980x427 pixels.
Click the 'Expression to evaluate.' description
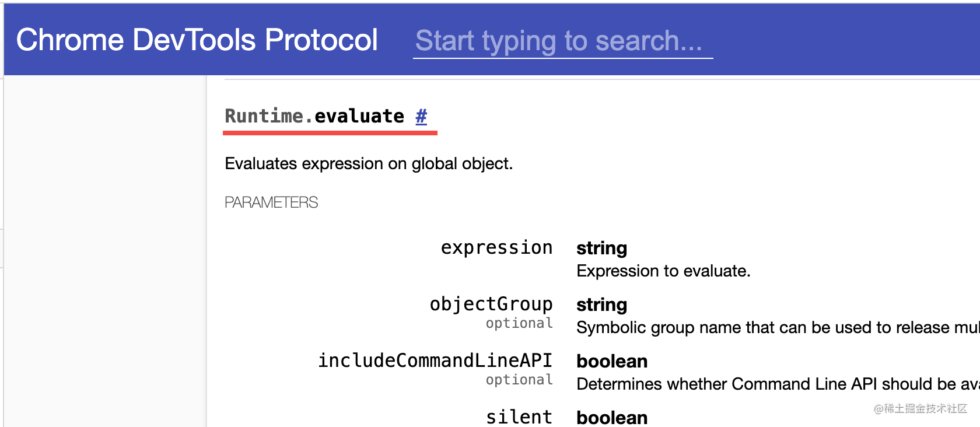point(663,271)
